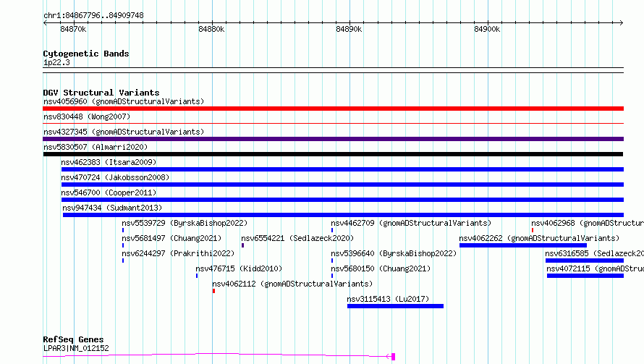The width and height of the screenshot is (644, 364).
Task: Click the left arrow of the coordinate ruler
Action: click(45, 22)
